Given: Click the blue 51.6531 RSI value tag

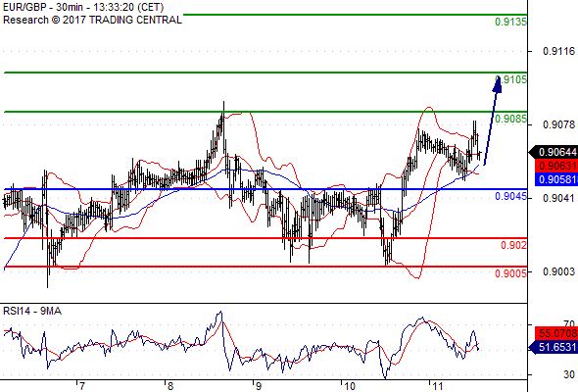Looking at the screenshot, I should click(x=554, y=347).
